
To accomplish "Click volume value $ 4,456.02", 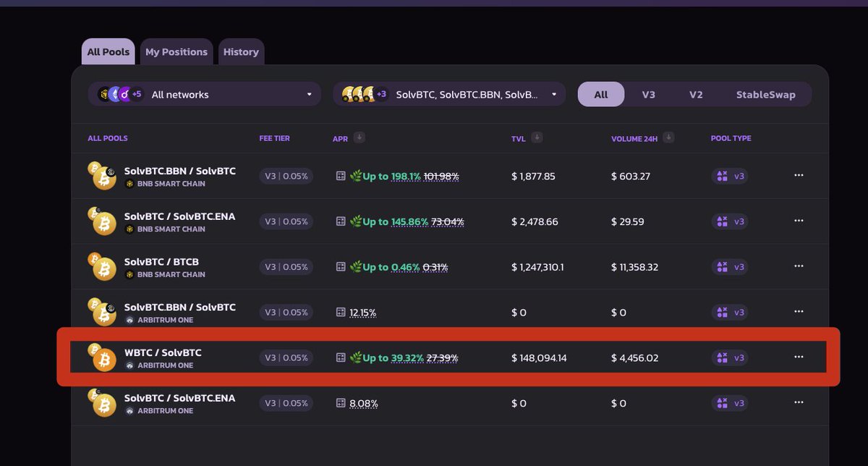I will [x=635, y=357].
